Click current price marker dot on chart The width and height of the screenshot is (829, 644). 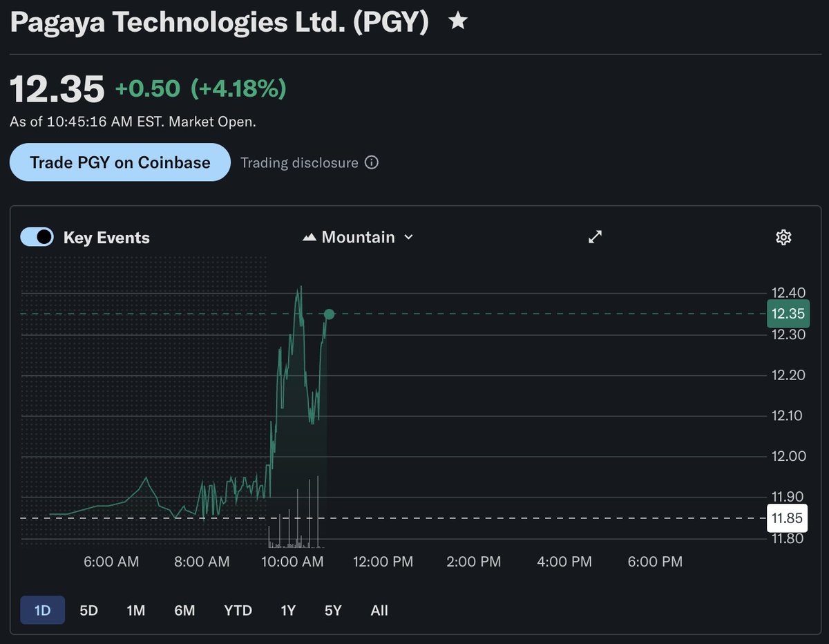click(330, 314)
